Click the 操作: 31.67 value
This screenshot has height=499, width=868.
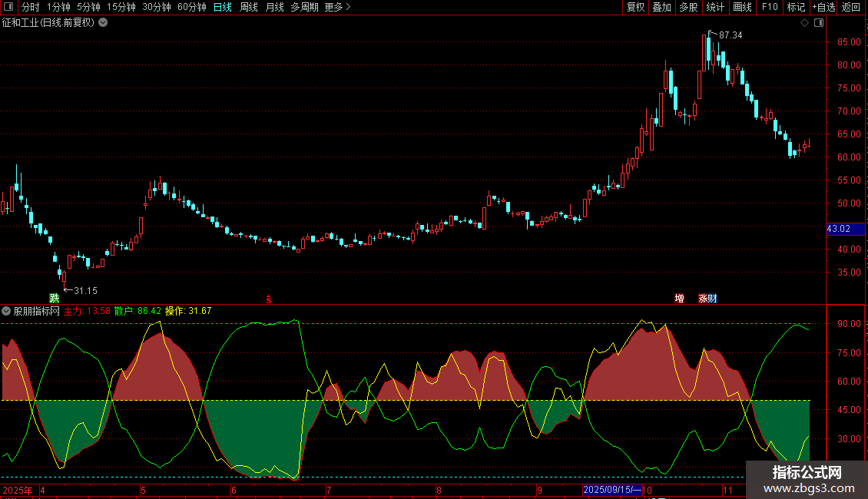[188, 311]
